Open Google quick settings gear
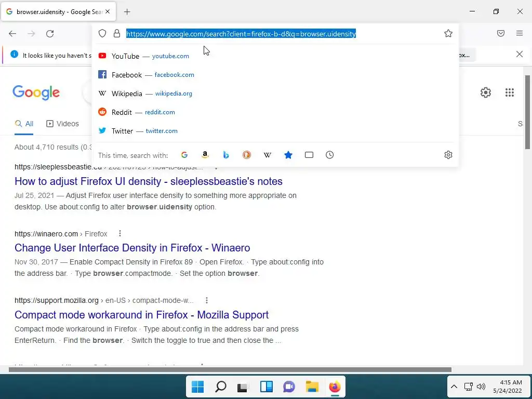The image size is (532, 399). click(486, 92)
